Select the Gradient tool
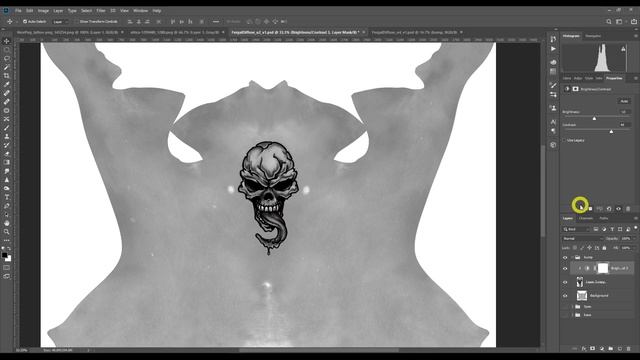 (7, 162)
